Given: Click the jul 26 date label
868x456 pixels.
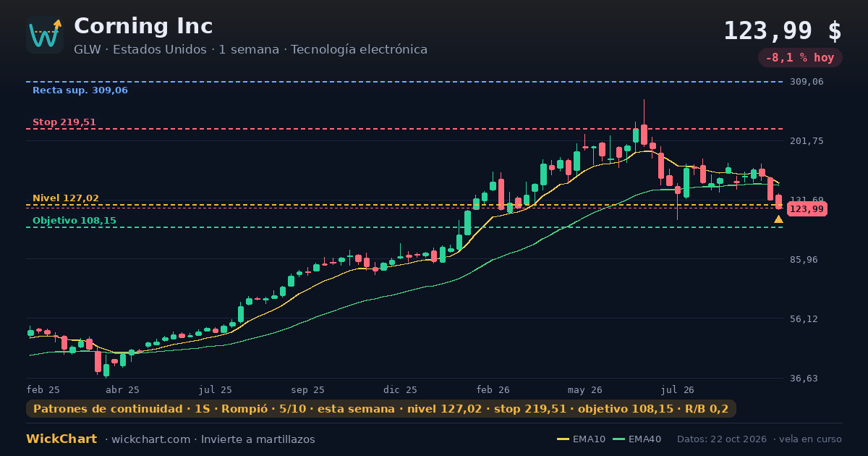Looking at the screenshot, I should tap(678, 389).
